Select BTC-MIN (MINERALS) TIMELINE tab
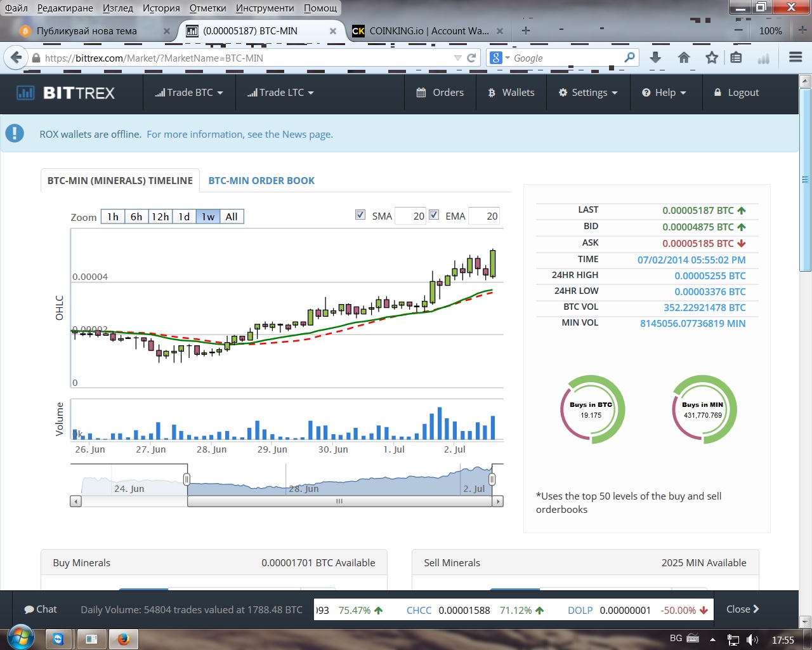 [x=120, y=180]
